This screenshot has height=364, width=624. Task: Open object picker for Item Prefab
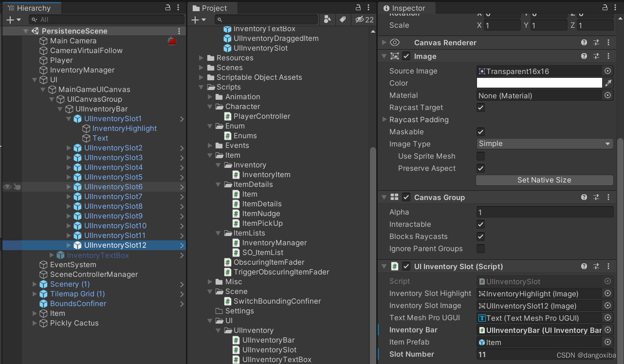(x=607, y=342)
